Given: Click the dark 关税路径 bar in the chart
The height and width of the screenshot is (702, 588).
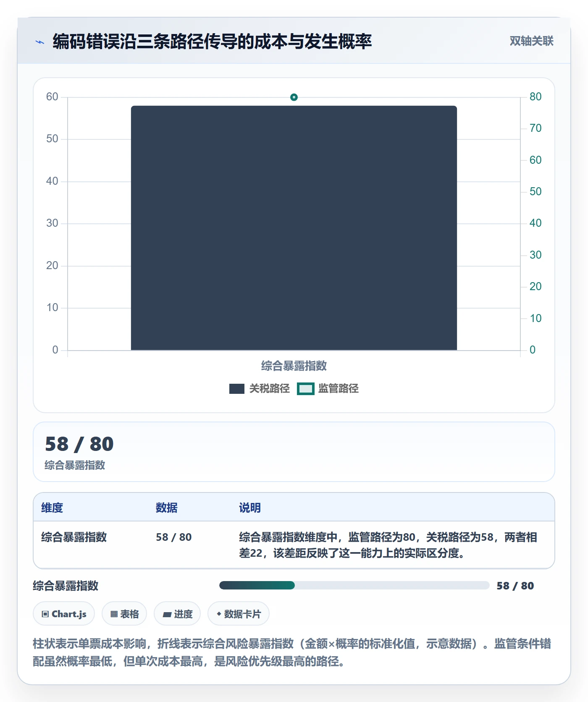Looking at the screenshot, I should (294, 228).
